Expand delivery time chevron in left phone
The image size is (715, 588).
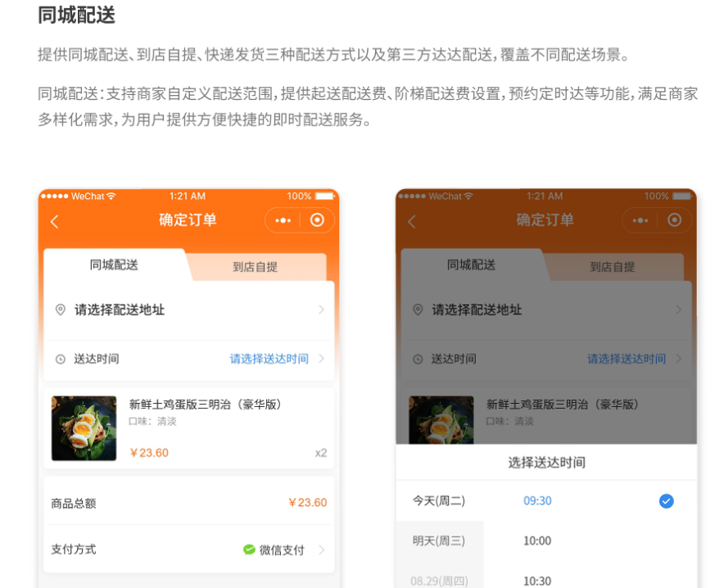point(322,359)
